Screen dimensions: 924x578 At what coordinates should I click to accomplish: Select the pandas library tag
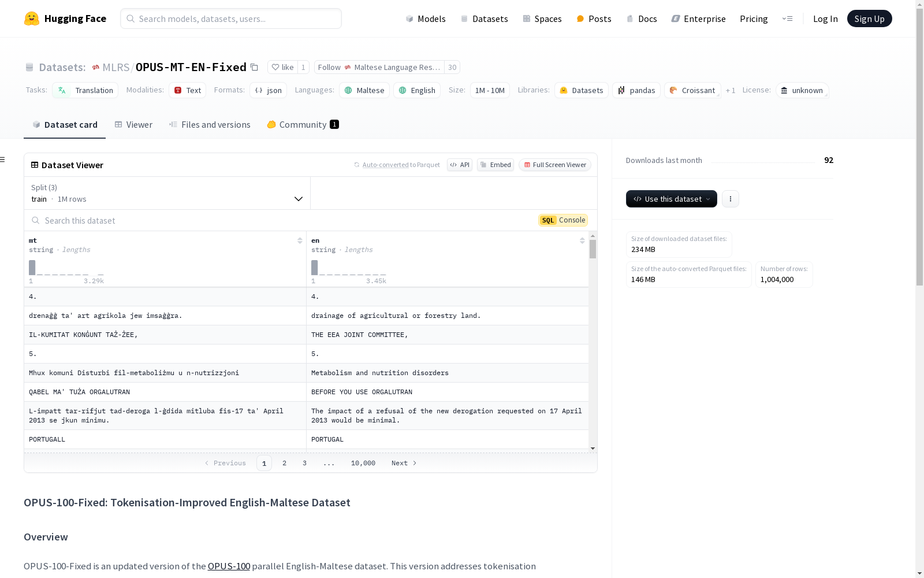[636, 90]
